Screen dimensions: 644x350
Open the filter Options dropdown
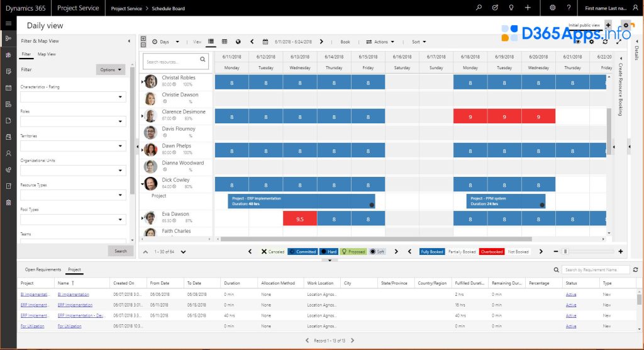(111, 69)
